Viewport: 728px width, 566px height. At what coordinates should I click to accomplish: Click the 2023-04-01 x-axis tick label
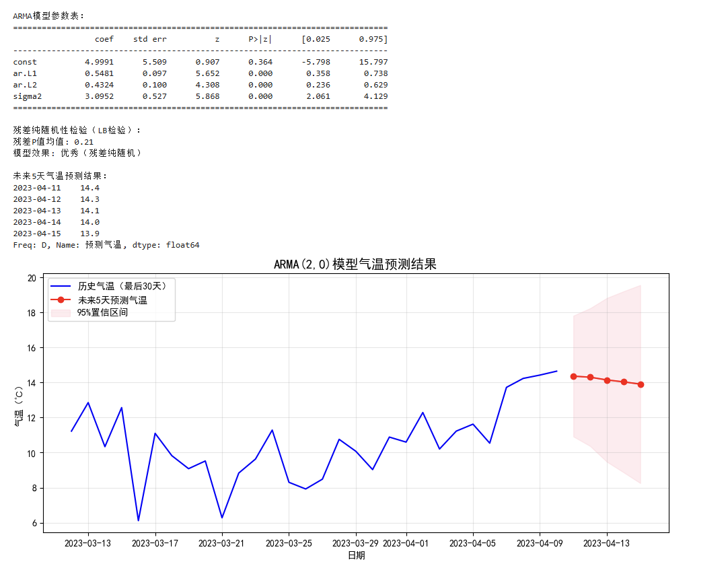[406, 543]
